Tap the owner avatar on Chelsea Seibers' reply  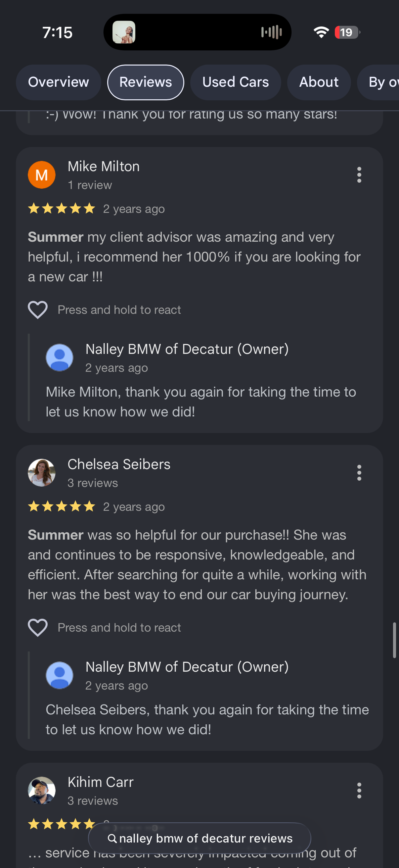[59, 675]
